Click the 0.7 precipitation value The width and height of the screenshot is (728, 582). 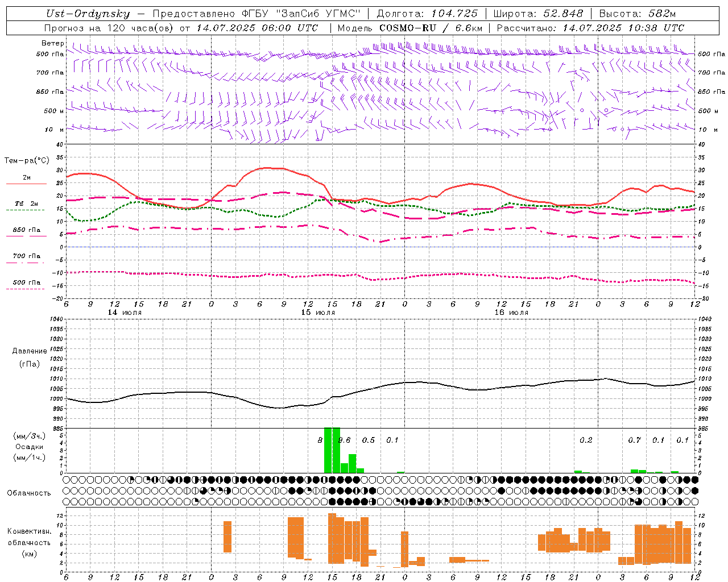(x=634, y=440)
